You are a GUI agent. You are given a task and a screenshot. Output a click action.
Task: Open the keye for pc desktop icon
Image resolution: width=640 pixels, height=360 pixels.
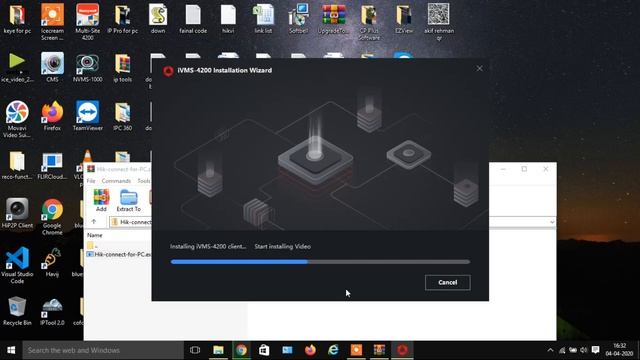17,19
